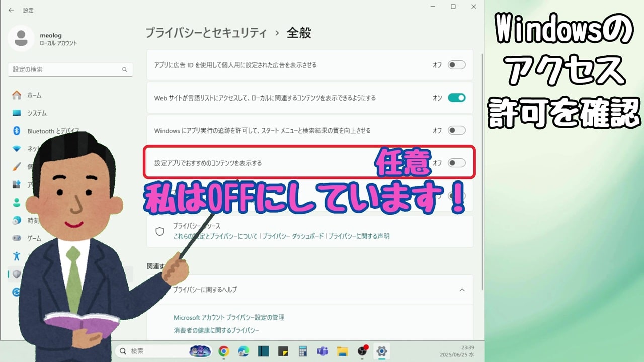Click the アプリに広告 ID setting label
Viewport: 644px width, 362px height.
(x=235, y=65)
